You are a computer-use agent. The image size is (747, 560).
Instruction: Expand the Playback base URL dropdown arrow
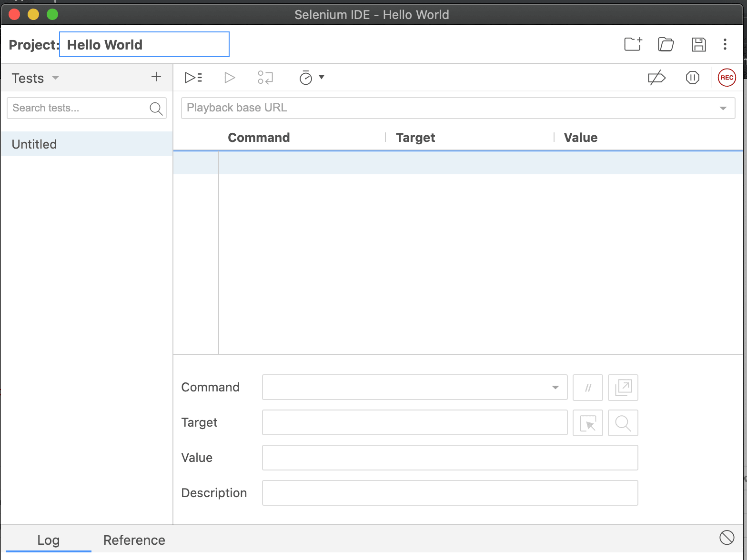[723, 108]
